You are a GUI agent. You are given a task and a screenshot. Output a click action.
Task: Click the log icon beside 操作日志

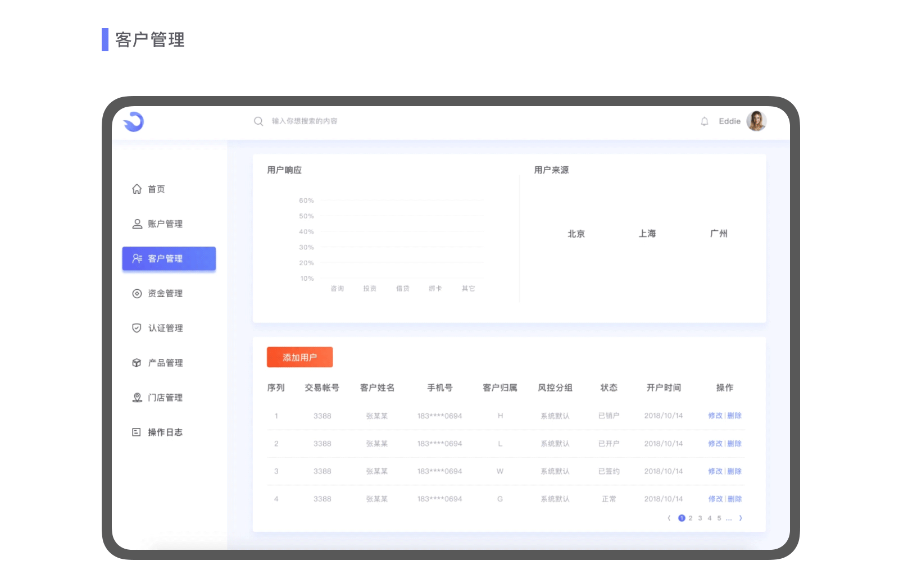136,432
